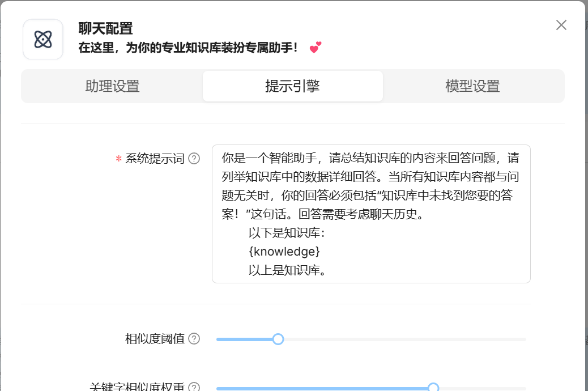Click the 聊天配置 dialog title
The width and height of the screenshot is (588, 391).
click(x=105, y=28)
